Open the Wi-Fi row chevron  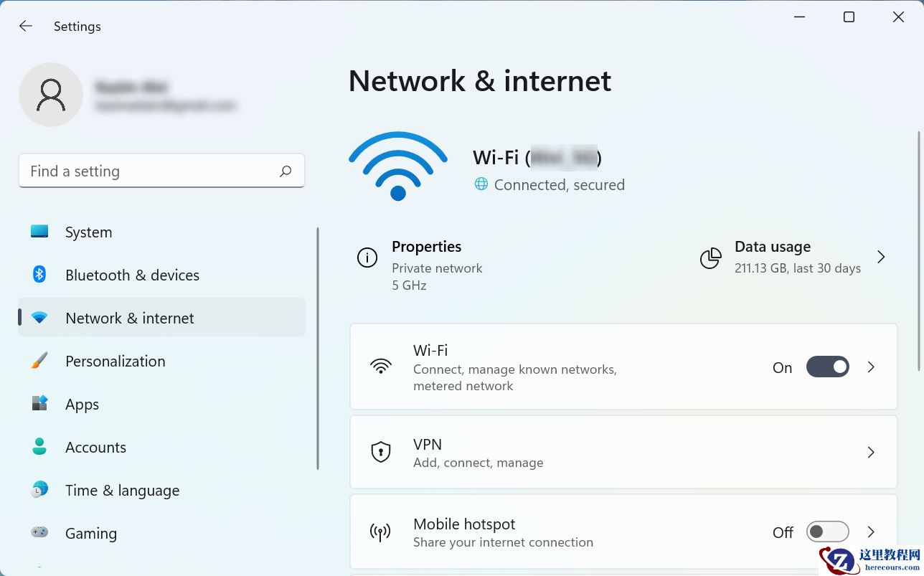(870, 367)
